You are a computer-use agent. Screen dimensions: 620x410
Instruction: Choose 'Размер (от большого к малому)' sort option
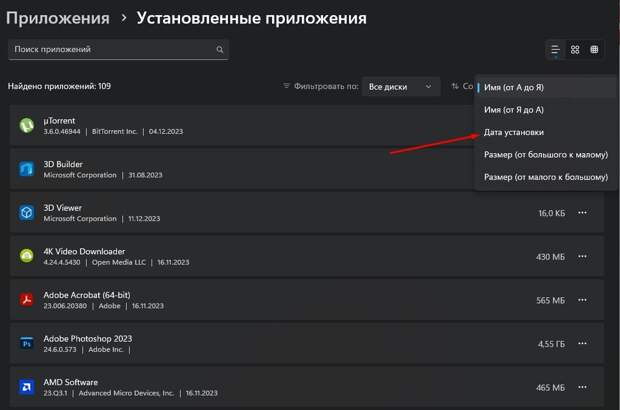[545, 155]
